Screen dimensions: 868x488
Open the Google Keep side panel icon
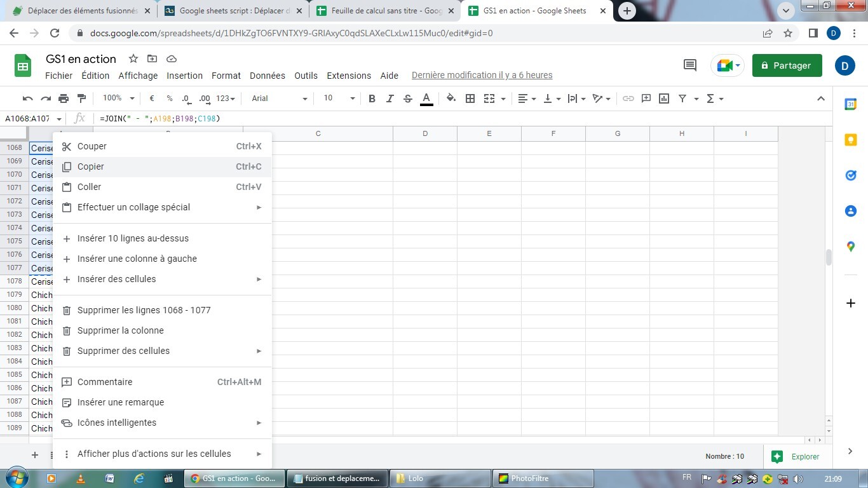coord(851,140)
